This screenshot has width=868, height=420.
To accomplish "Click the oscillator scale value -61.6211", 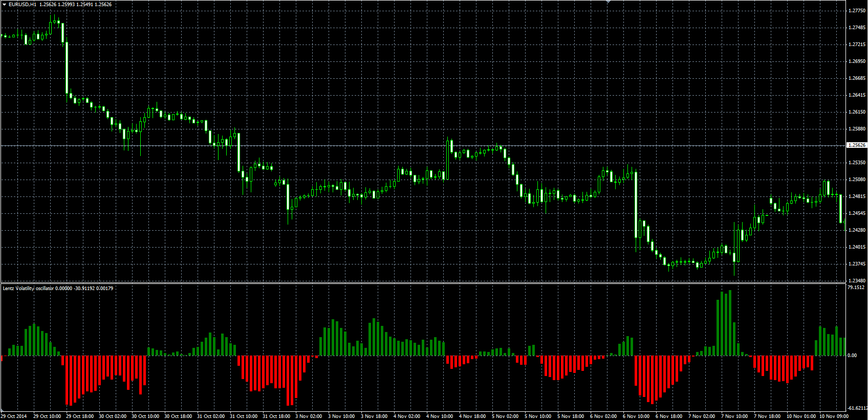I will click(x=857, y=408).
